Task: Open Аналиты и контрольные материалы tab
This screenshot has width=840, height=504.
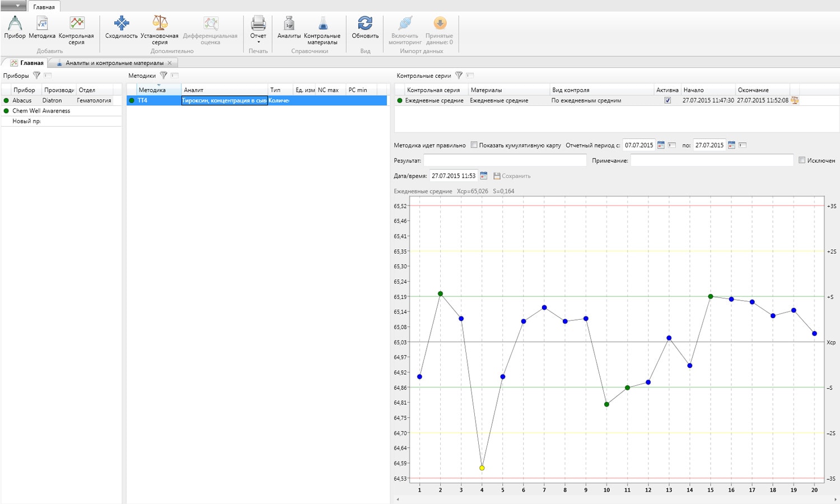Action: tap(114, 63)
